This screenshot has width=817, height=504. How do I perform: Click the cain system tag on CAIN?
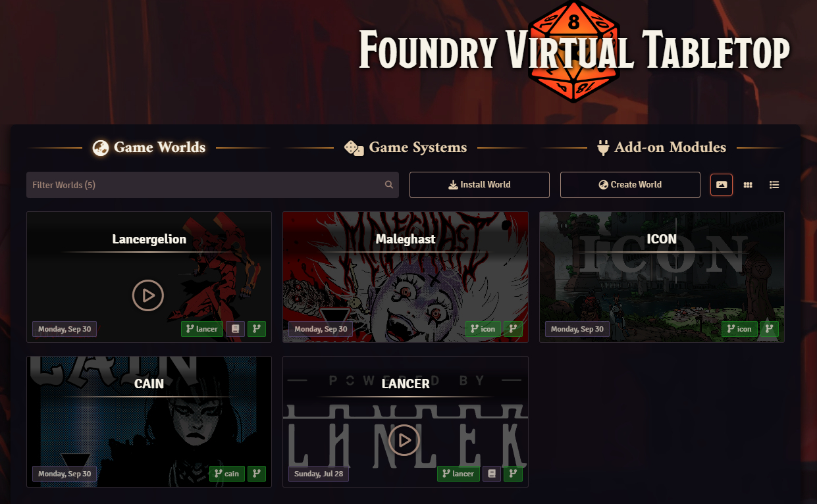227,474
